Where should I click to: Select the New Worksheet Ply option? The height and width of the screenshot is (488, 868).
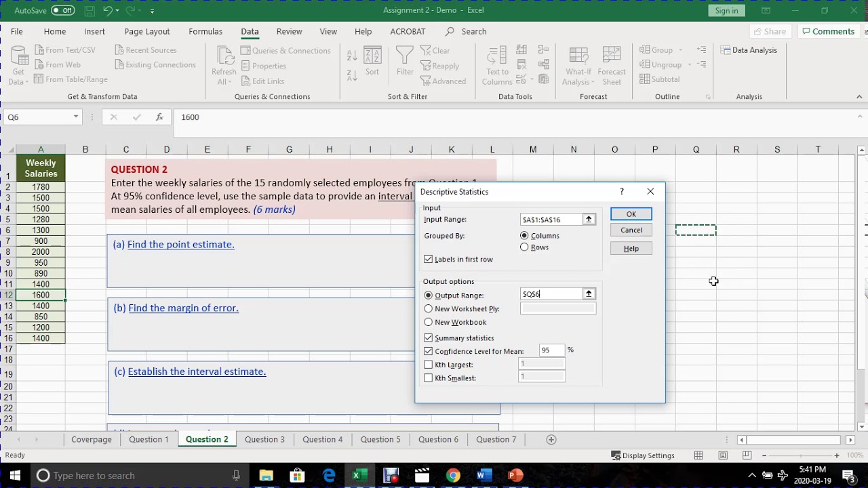coord(429,308)
